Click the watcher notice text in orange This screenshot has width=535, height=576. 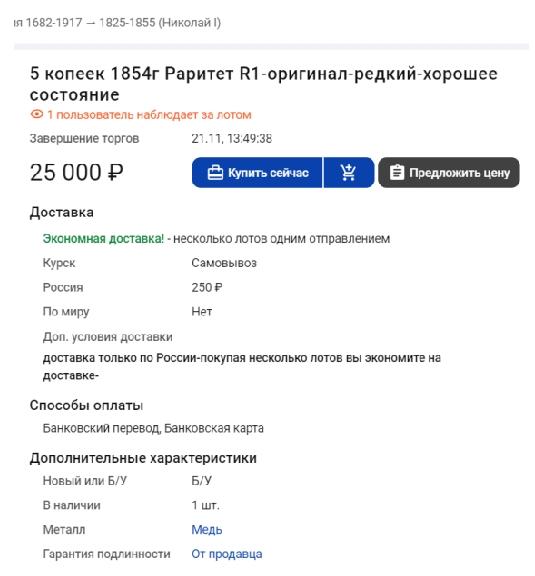click(149, 115)
